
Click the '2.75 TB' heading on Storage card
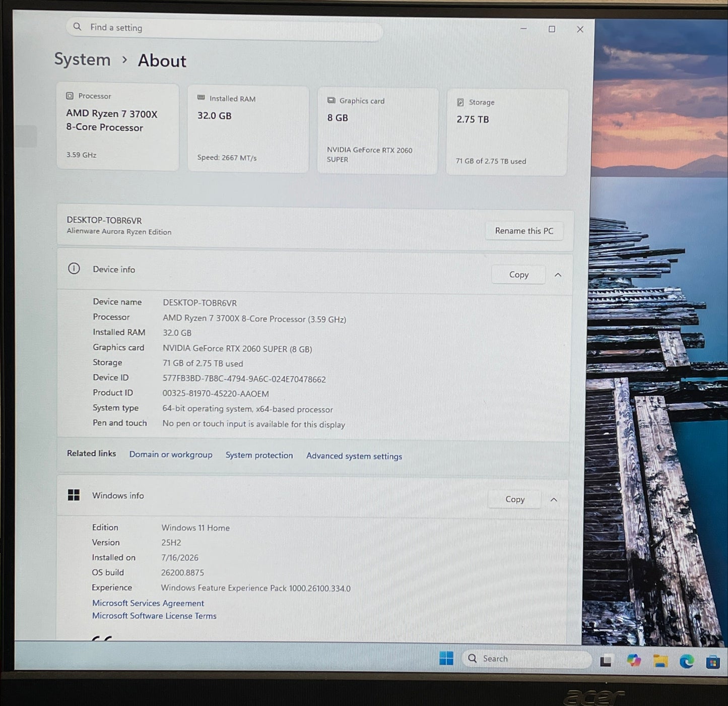click(x=473, y=119)
